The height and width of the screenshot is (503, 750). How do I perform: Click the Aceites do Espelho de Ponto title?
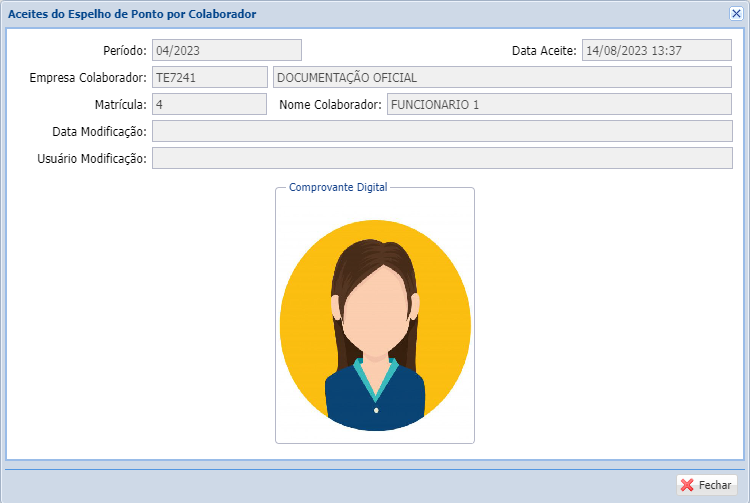click(131, 14)
